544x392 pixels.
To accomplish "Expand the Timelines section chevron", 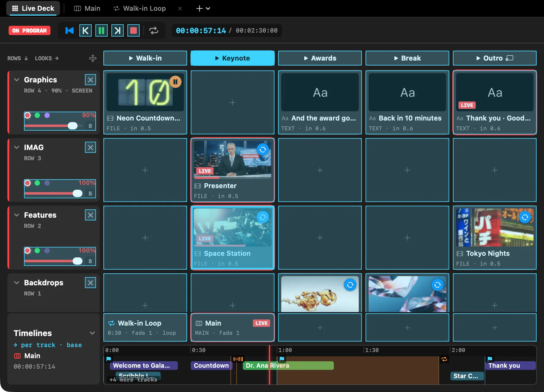I will click(92, 333).
